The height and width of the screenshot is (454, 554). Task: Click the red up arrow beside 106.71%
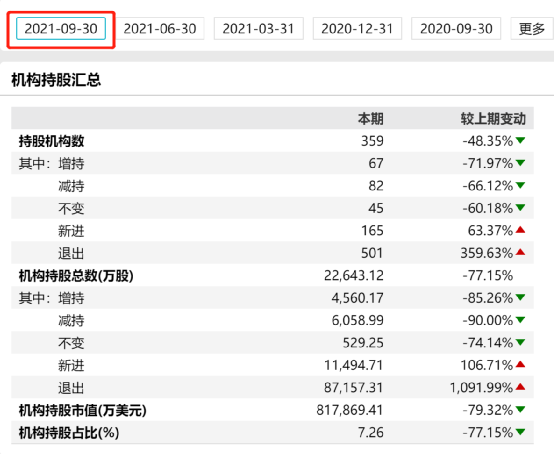coord(520,364)
